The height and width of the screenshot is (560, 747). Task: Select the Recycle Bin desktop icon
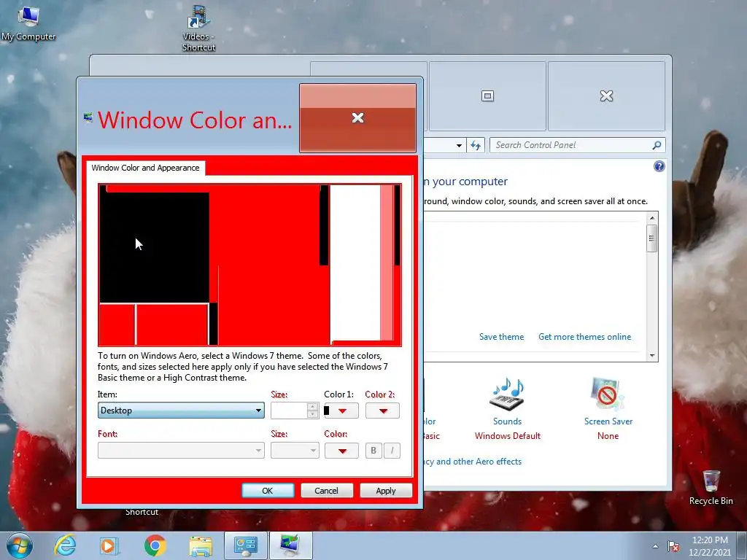pos(711,487)
